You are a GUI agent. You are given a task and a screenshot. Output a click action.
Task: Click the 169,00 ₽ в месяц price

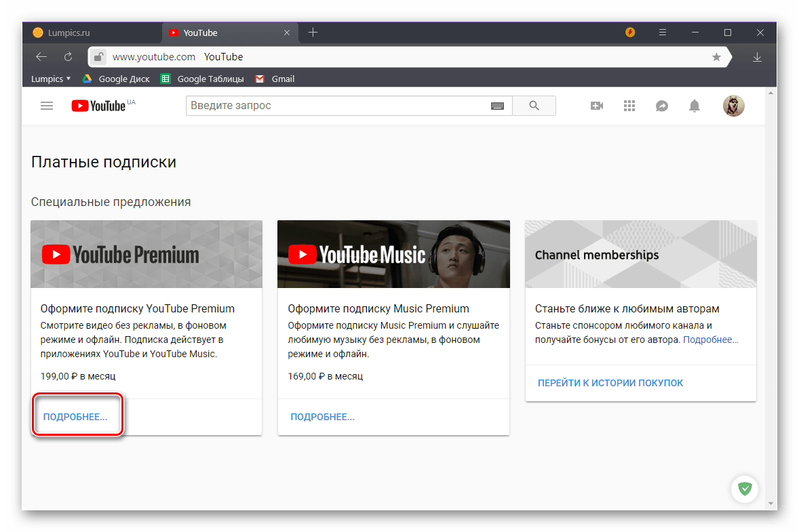325,376
